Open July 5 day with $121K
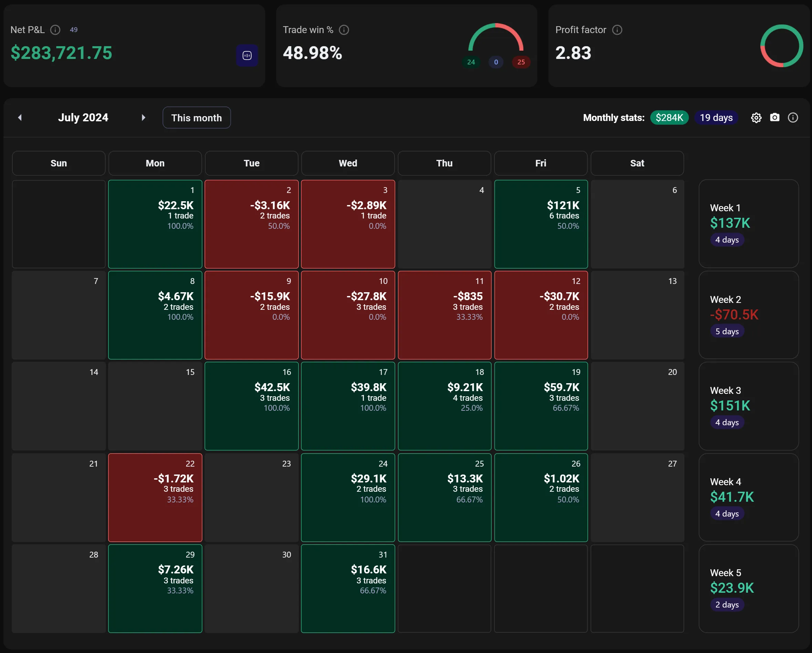Image resolution: width=812 pixels, height=653 pixels. point(541,224)
